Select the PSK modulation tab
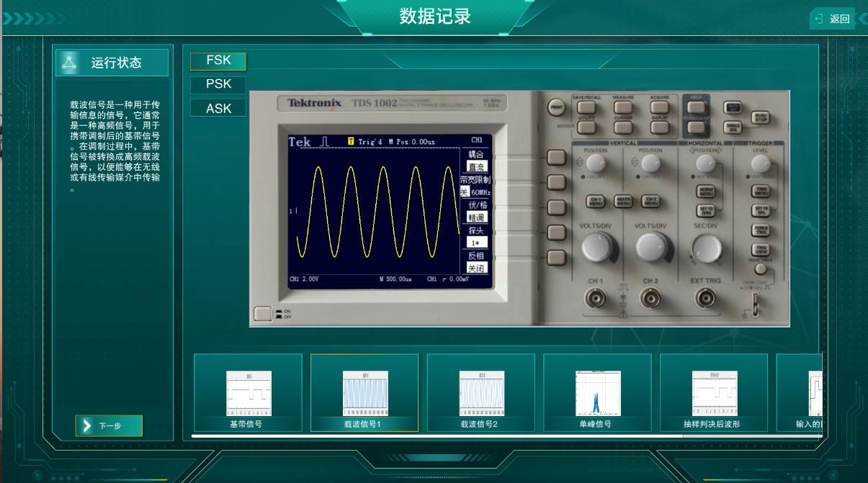 click(x=218, y=84)
